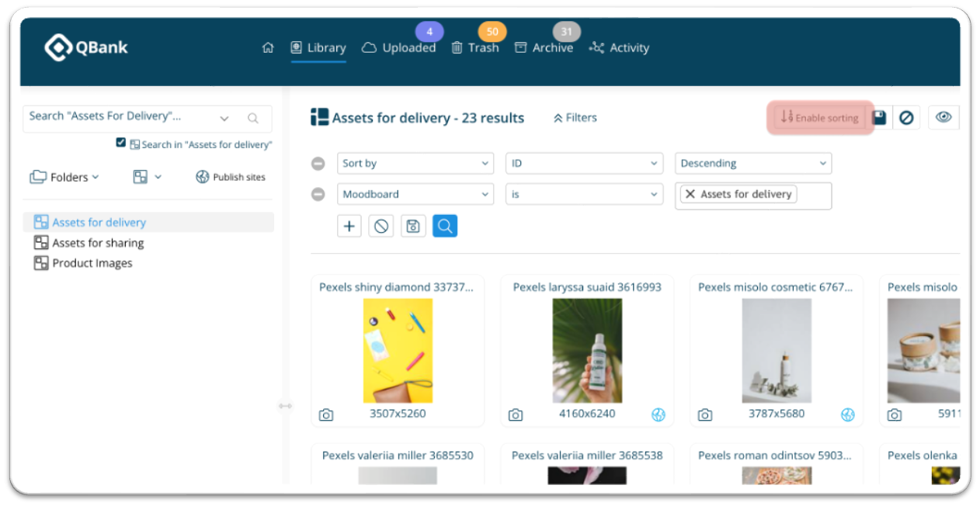Open the Descending order dropdown
The image size is (980, 506).
point(753,164)
